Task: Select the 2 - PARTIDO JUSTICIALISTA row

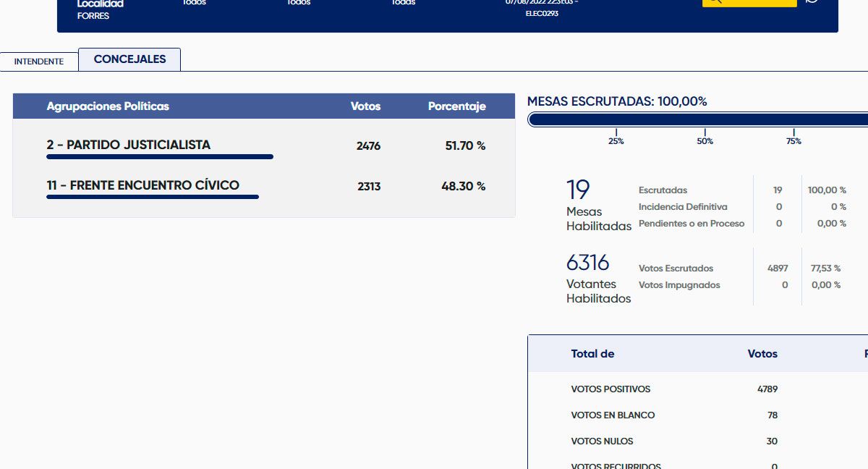Action: [129, 145]
